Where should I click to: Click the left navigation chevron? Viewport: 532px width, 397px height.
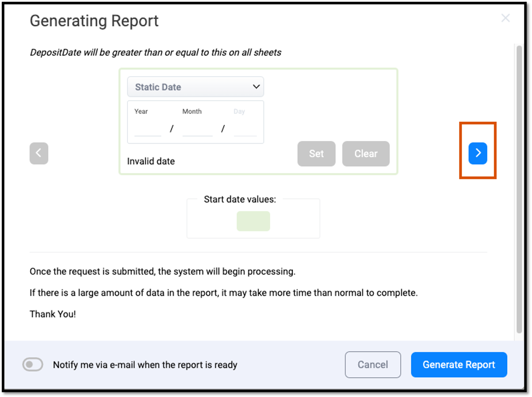tap(39, 153)
